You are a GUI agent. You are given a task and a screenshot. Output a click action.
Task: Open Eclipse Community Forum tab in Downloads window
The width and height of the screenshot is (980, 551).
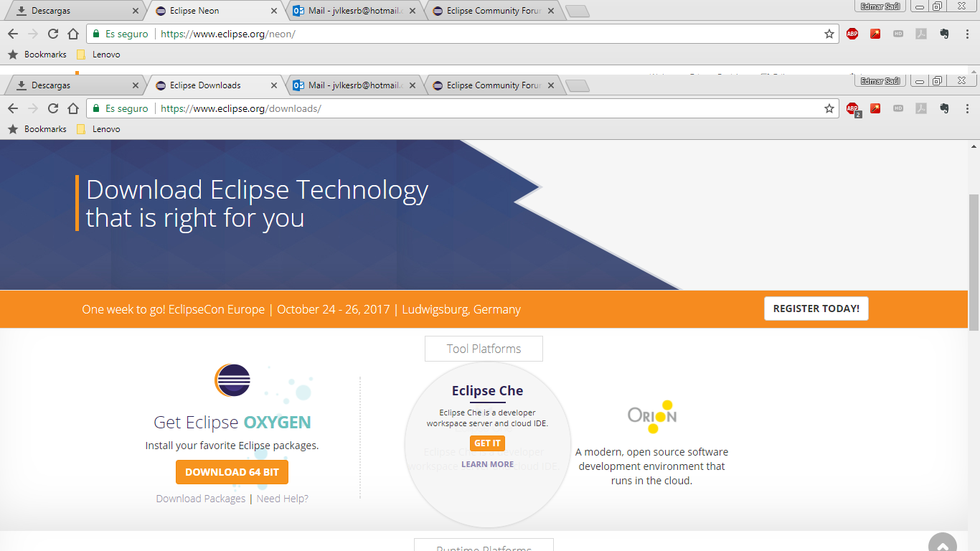tap(494, 85)
